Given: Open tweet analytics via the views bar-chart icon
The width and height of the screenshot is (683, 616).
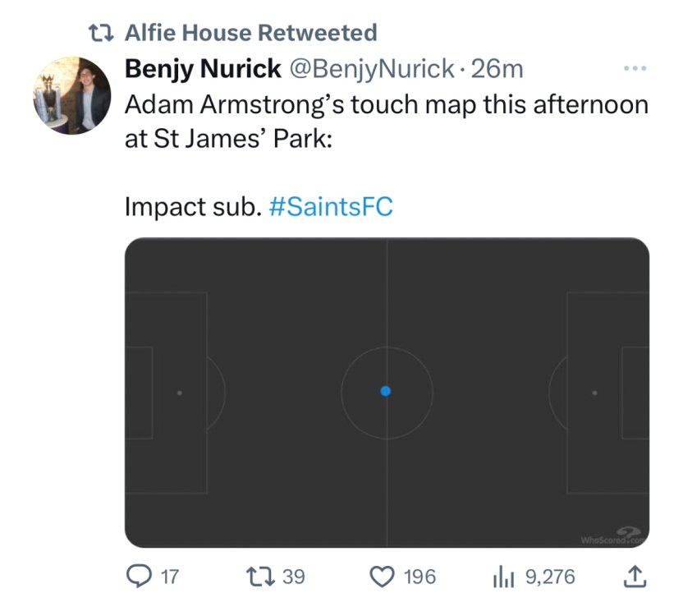Looking at the screenshot, I should pyautogui.click(x=503, y=577).
